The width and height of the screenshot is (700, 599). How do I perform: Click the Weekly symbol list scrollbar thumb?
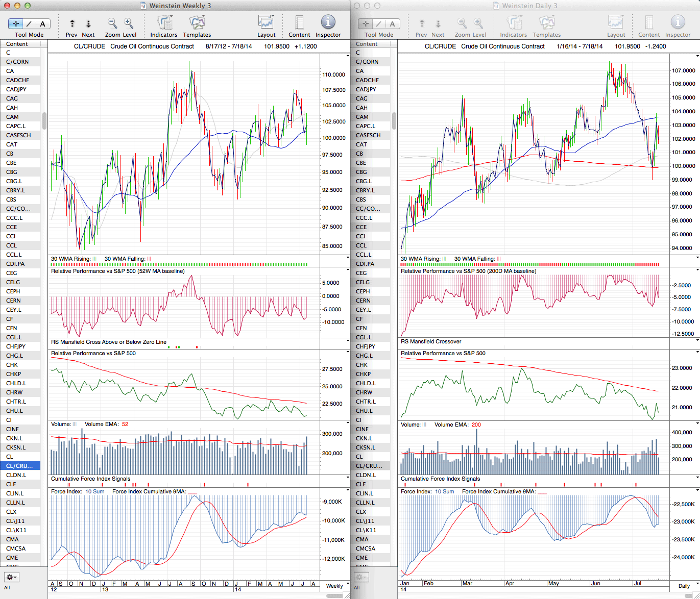44,121
